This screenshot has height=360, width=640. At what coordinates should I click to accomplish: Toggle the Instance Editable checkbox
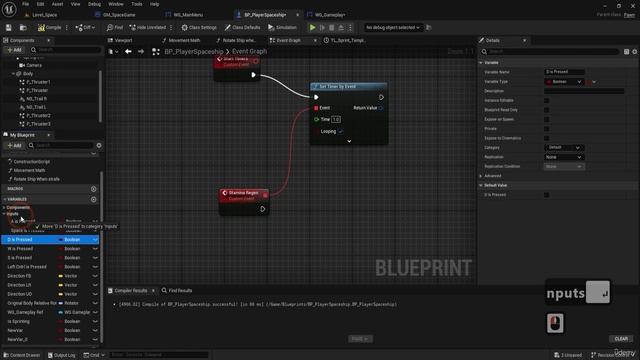click(x=547, y=100)
